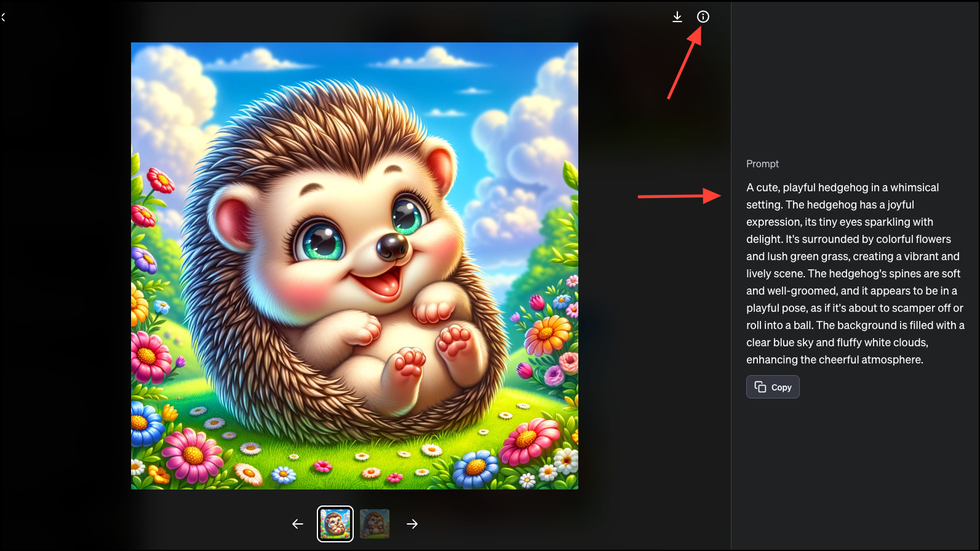980x551 pixels.
Task: Click the "Prompt" heading label
Action: pyautogui.click(x=762, y=164)
